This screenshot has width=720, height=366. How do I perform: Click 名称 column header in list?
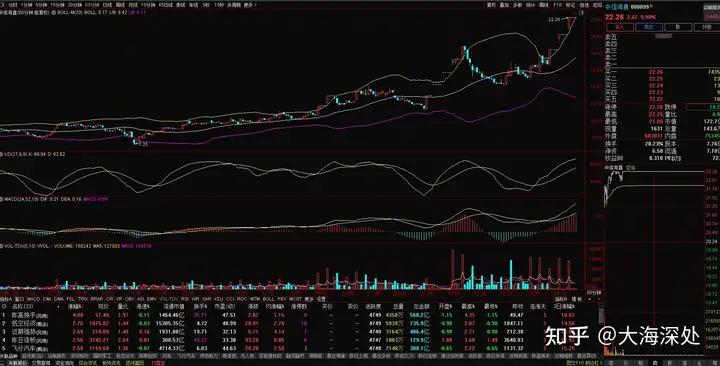click(x=22, y=306)
